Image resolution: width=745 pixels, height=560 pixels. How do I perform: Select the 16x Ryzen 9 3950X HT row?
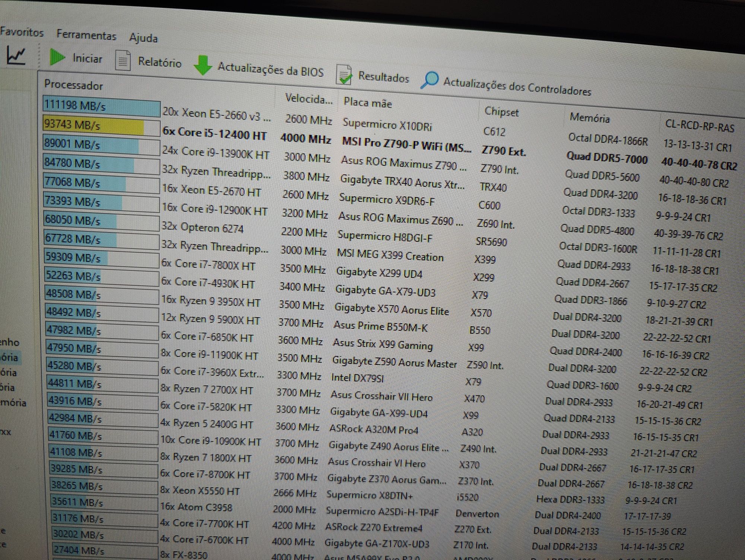[211, 301]
